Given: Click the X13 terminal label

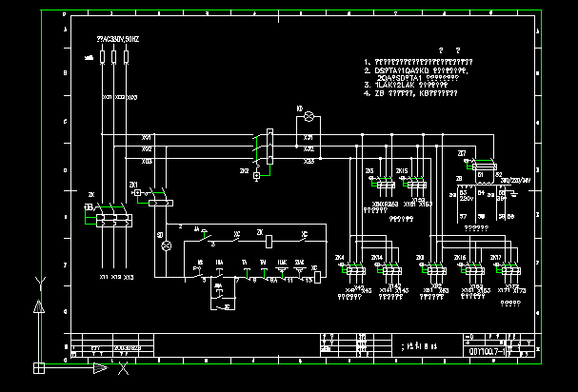Looking at the screenshot, I should point(129,277).
